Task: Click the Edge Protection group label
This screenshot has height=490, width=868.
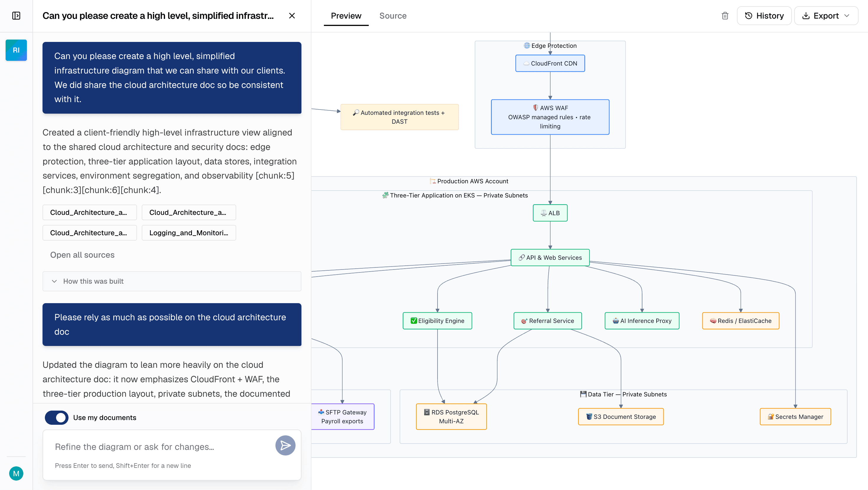Action: click(x=550, y=45)
